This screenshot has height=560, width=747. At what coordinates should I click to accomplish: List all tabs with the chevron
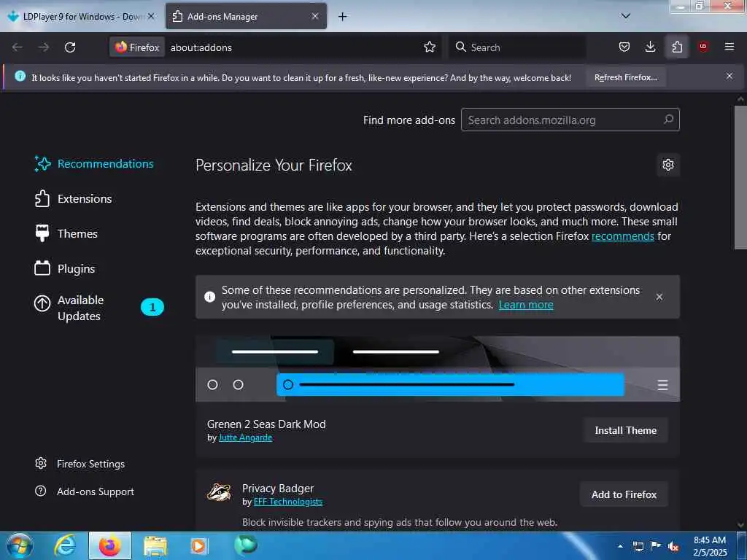[x=626, y=16]
